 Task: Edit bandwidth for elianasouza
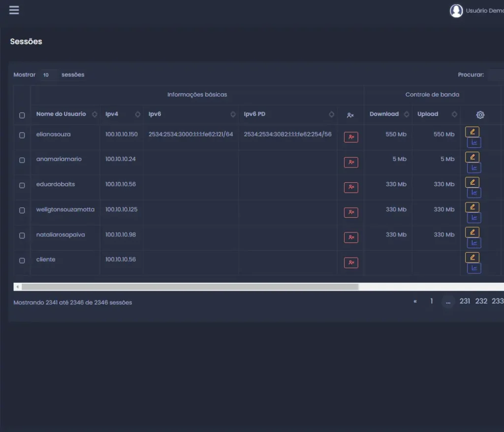[x=472, y=132]
